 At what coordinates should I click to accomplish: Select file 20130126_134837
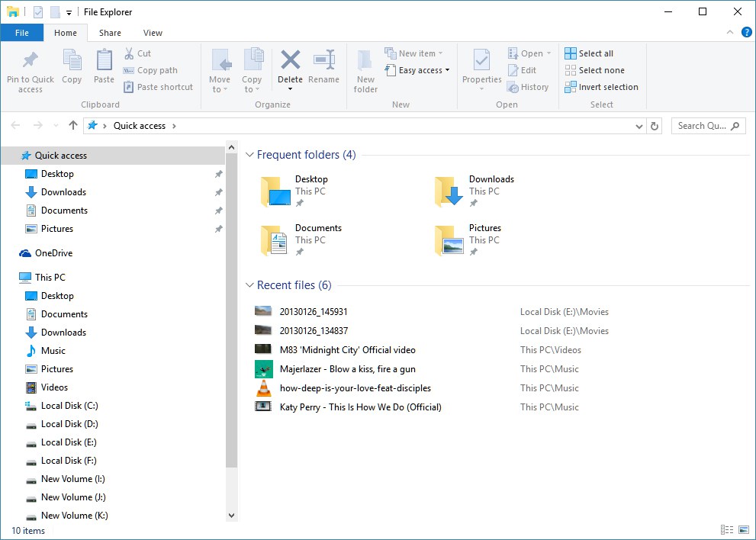(x=314, y=331)
